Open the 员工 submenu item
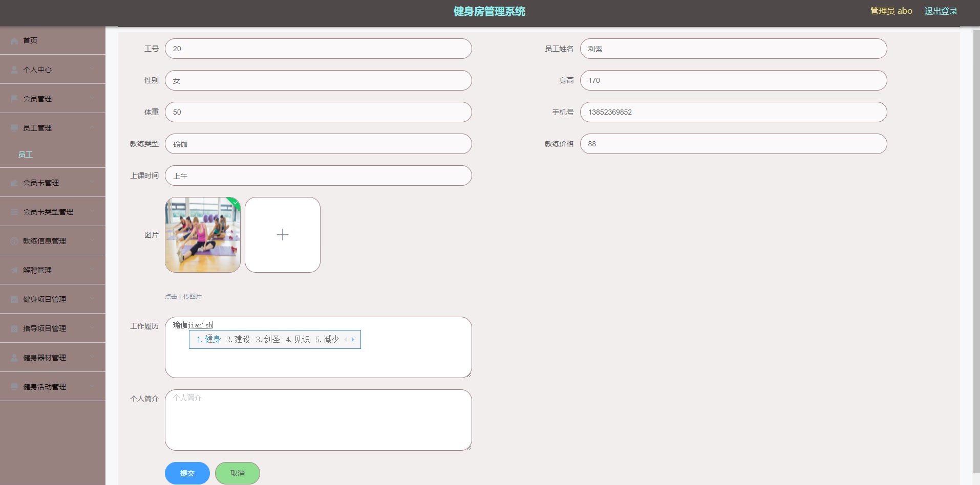 pyautogui.click(x=26, y=154)
